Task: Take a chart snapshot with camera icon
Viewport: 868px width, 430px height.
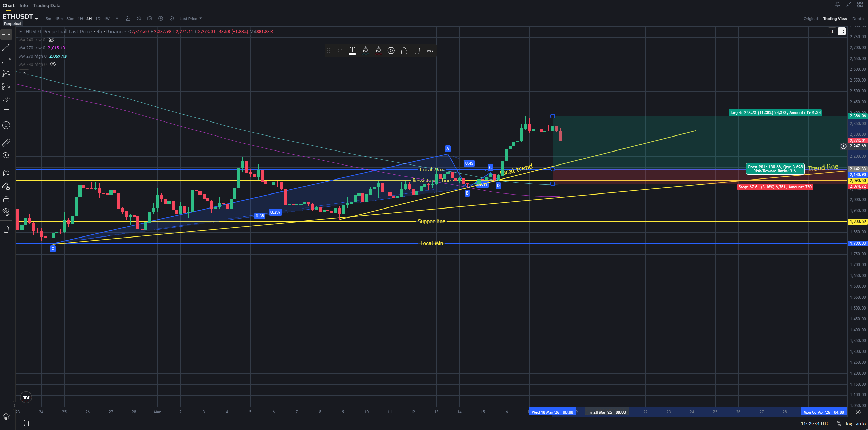Action: [150, 19]
